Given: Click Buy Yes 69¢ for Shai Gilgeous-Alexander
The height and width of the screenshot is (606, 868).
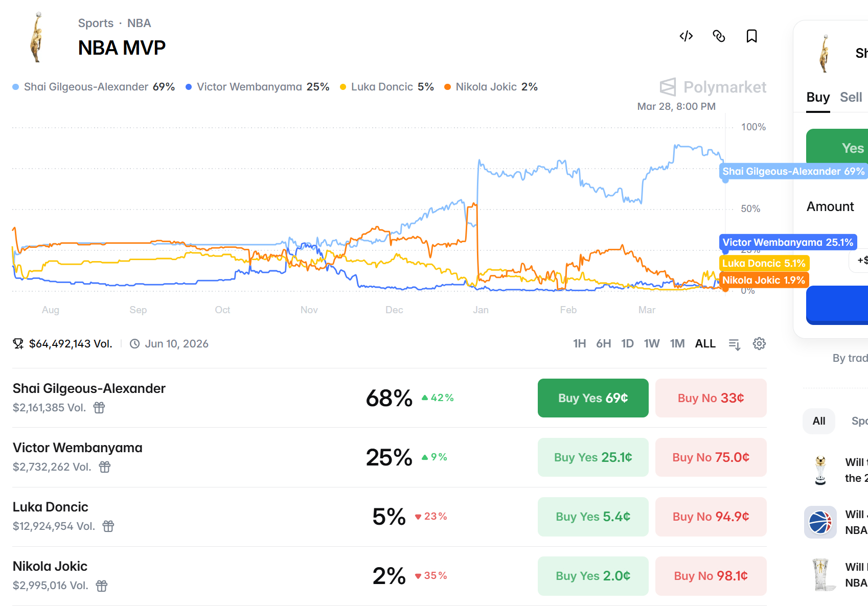Looking at the screenshot, I should [x=592, y=398].
